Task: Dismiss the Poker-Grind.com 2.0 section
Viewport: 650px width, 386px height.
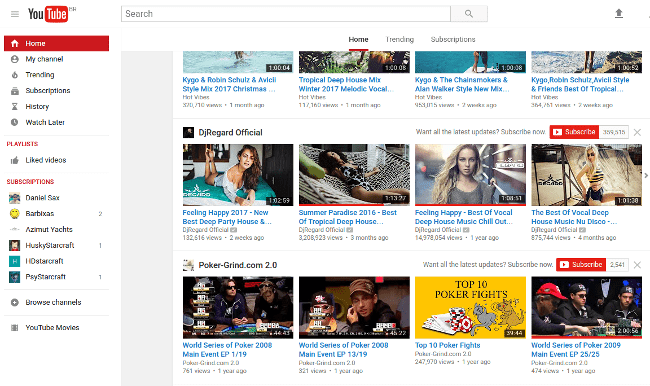Action: 638,265
